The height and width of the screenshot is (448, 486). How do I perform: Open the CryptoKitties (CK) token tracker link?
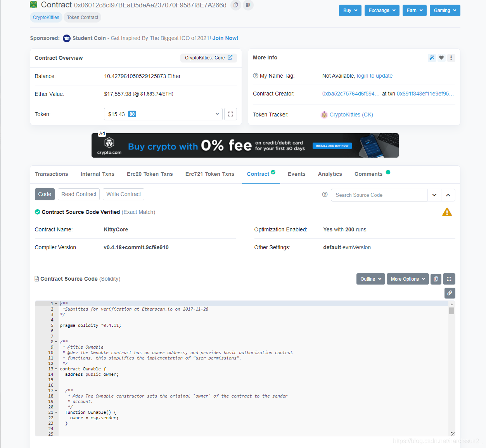pyautogui.click(x=351, y=115)
